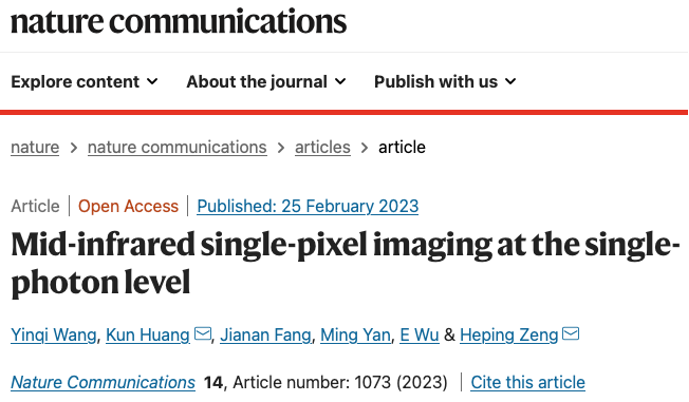This screenshot has width=689, height=402.
Task: Open author Yinqi Wang's profile
Action: (54, 334)
